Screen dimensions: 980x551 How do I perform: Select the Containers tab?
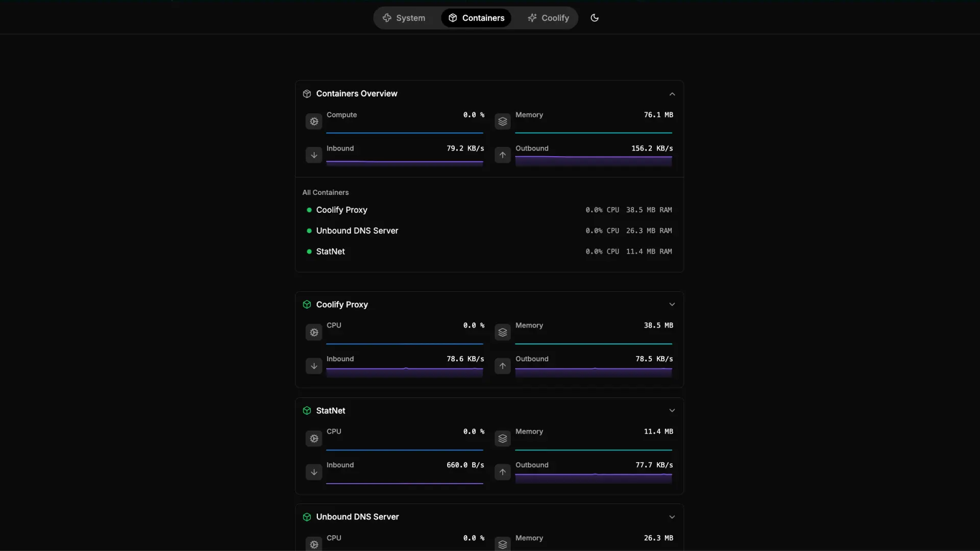[476, 18]
